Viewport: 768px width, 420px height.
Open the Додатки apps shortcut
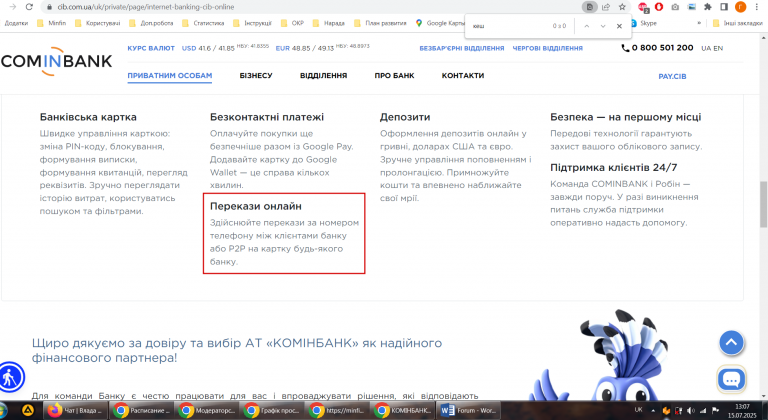point(16,23)
